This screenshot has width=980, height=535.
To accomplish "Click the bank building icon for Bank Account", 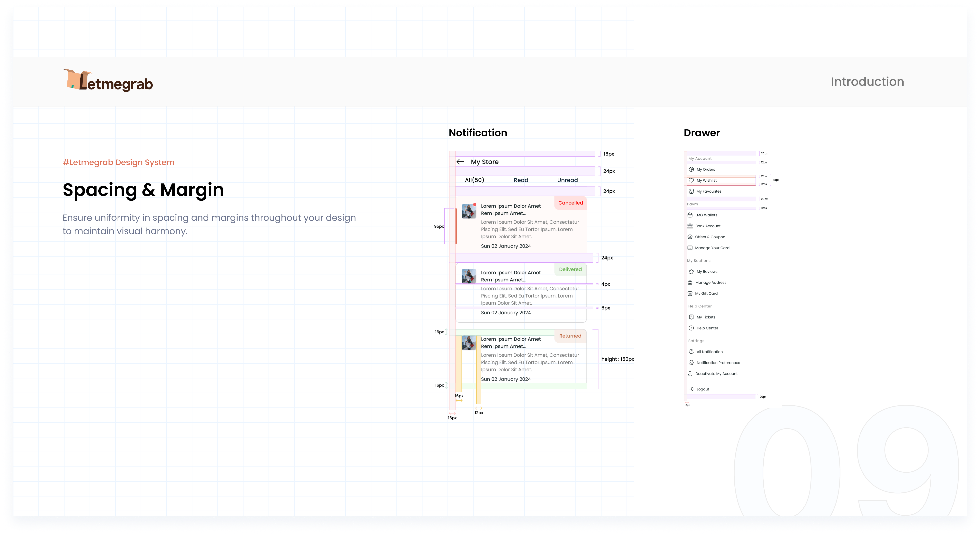I will point(690,226).
